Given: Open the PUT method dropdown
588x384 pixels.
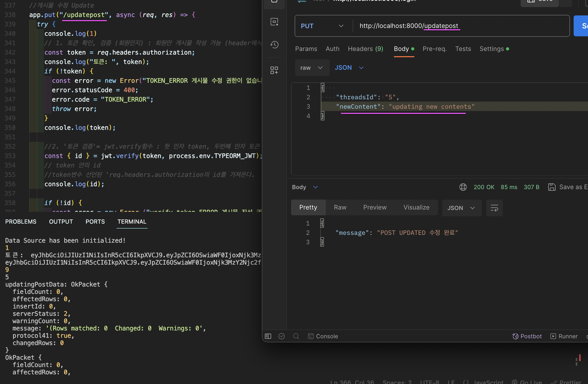Looking at the screenshot, I should coord(322,26).
